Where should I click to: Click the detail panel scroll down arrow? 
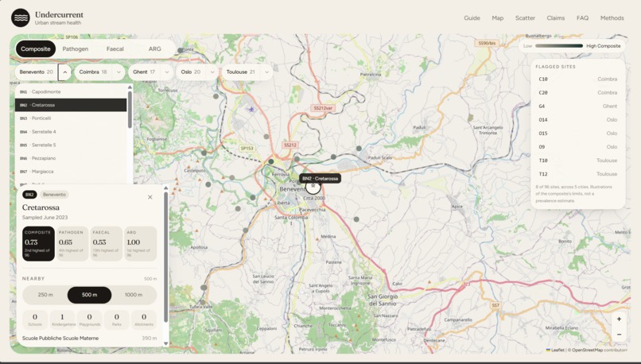click(165, 343)
